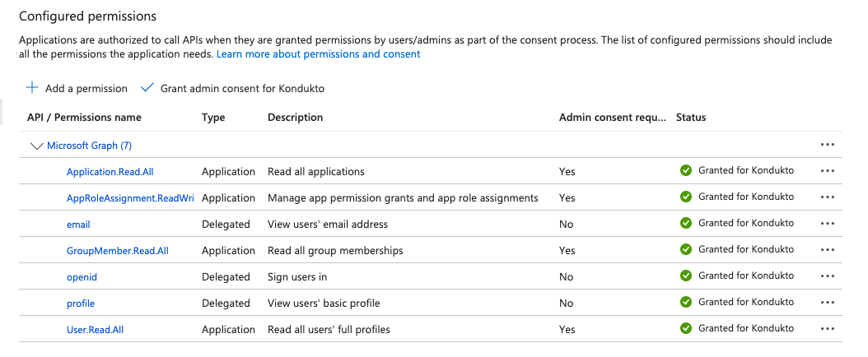
Task: Select the GroupMember.Read.All permission link
Action: click(117, 251)
